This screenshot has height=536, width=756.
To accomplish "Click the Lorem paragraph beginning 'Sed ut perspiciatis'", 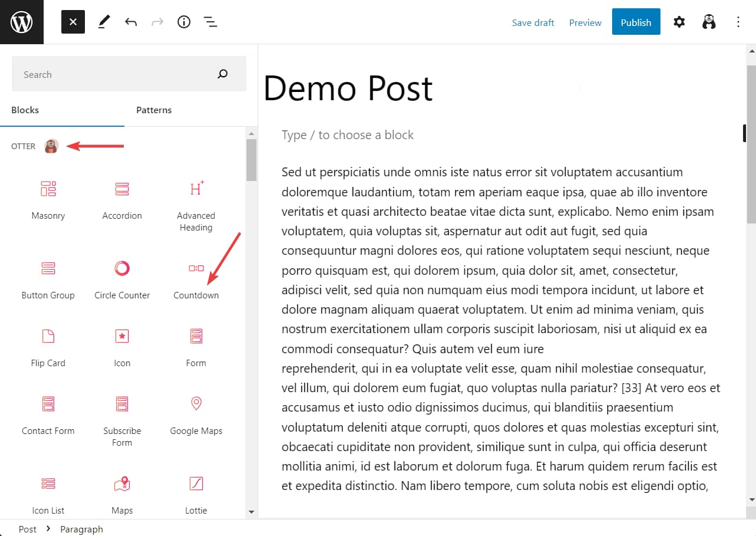I will 501,329.
